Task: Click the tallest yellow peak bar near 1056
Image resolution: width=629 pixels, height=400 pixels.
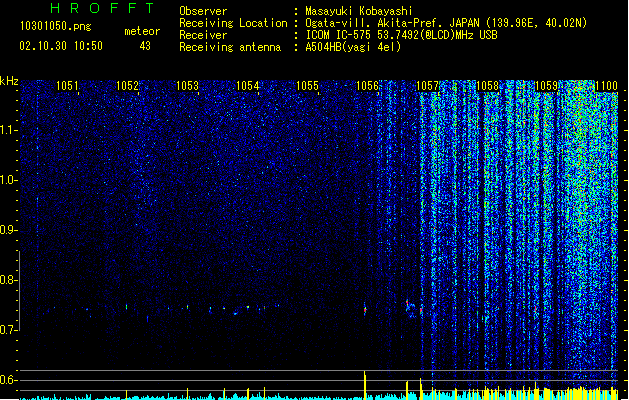Action: pyautogui.click(x=365, y=386)
